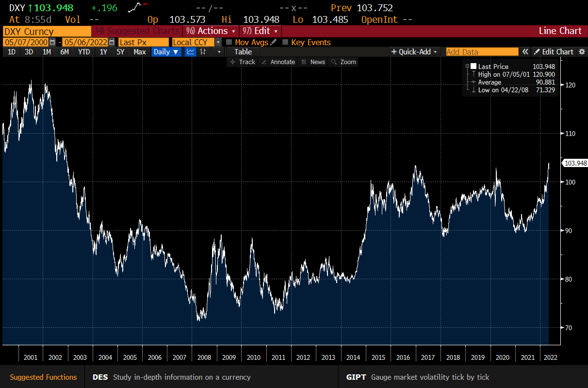Open the 97) Edit menu
This screenshot has width=588, height=388.
(260, 31)
